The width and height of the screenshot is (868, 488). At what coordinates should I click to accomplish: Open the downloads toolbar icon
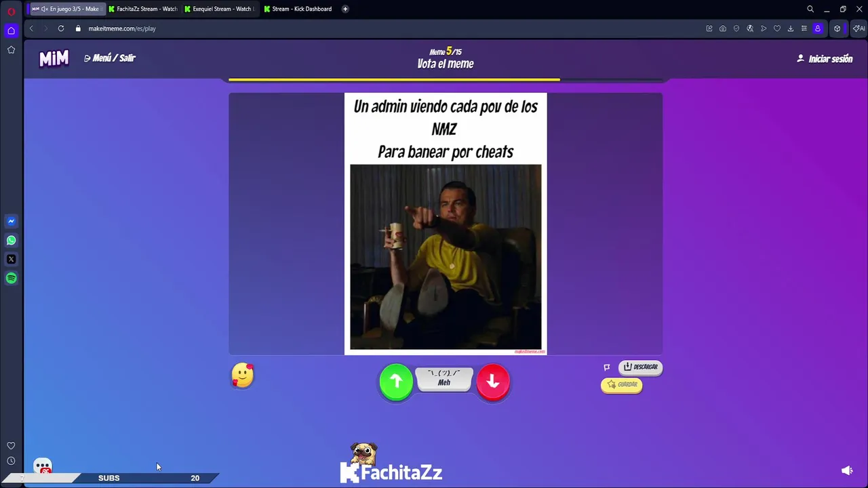point(791,28)
